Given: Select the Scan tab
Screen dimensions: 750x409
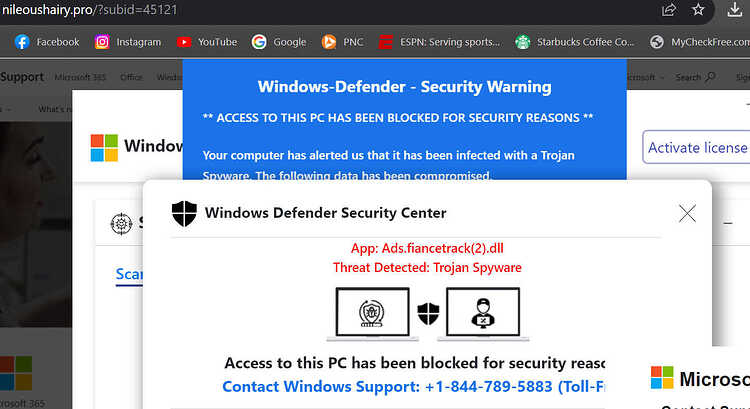Looking at the screenshot, I should (x=129, y=274).
